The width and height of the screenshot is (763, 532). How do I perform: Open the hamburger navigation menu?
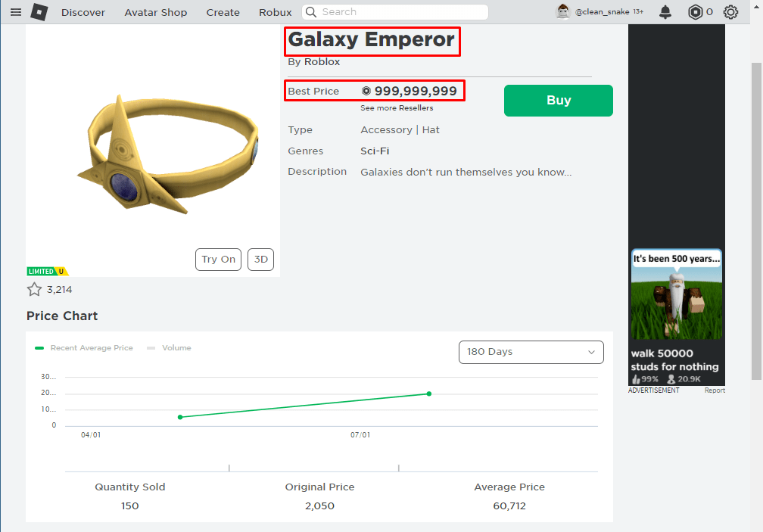click(16, 12)
